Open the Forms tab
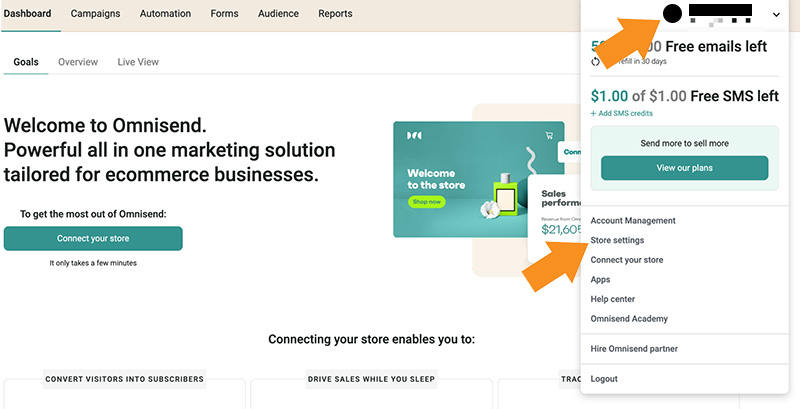800x409 pixels. [x=224, y=14]
